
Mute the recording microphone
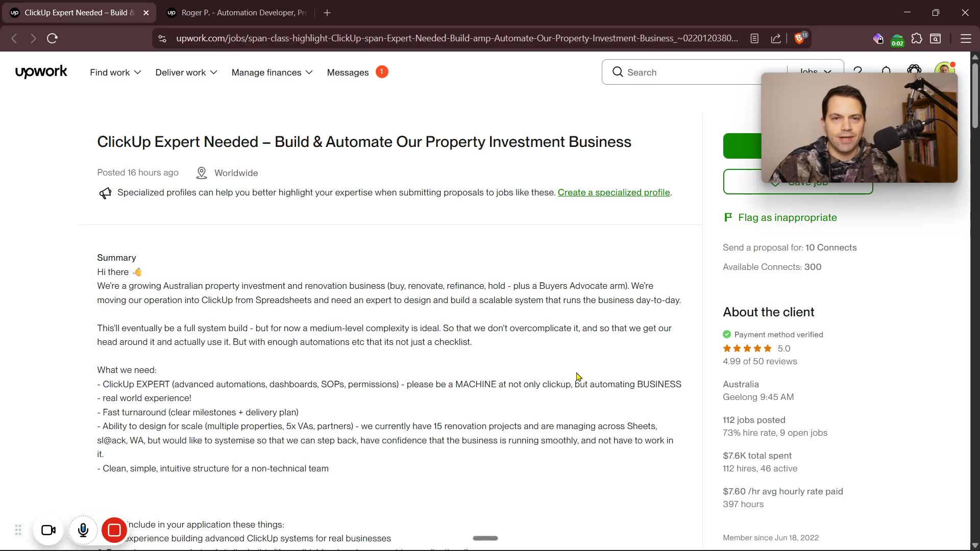click(83, 531)
